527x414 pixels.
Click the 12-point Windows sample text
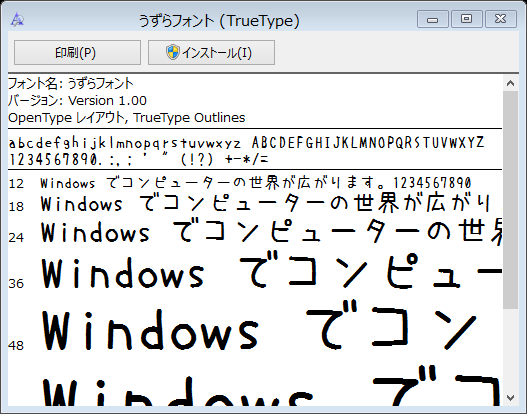255,183
